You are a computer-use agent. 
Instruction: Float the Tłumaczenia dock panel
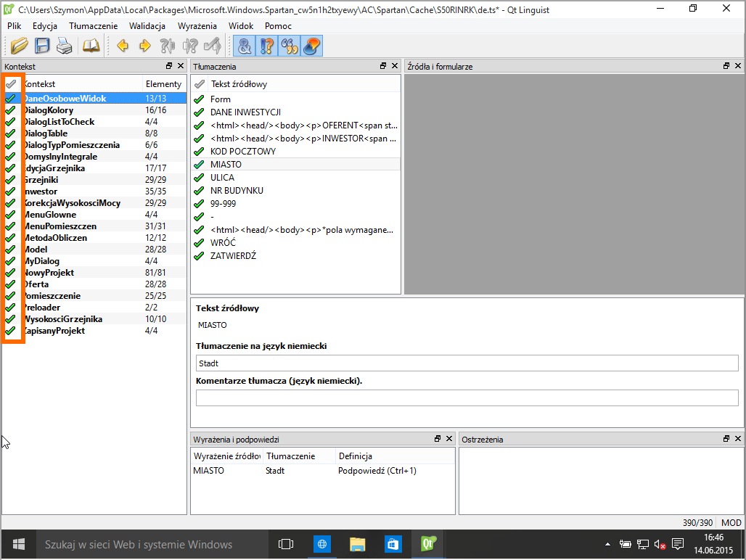click(383, 66)
